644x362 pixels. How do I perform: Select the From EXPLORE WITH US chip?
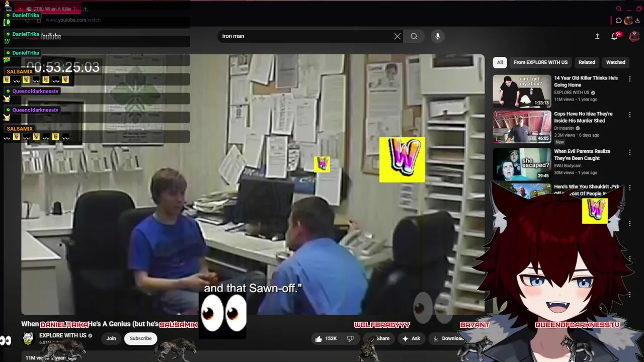pos(540,62)
